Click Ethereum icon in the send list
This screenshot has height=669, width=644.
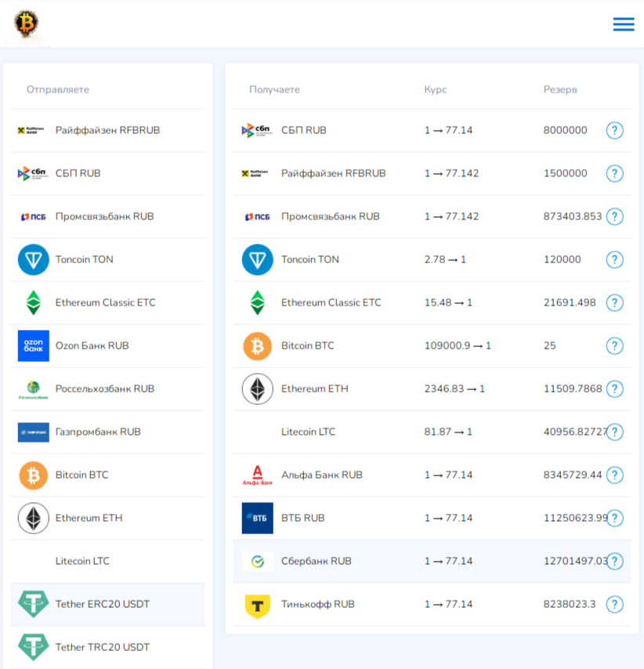pyautogui.click(x=33, y=518)
